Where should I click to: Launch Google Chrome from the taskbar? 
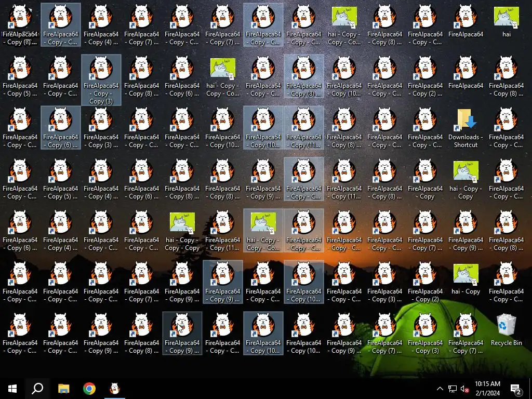tap(89, 389)
